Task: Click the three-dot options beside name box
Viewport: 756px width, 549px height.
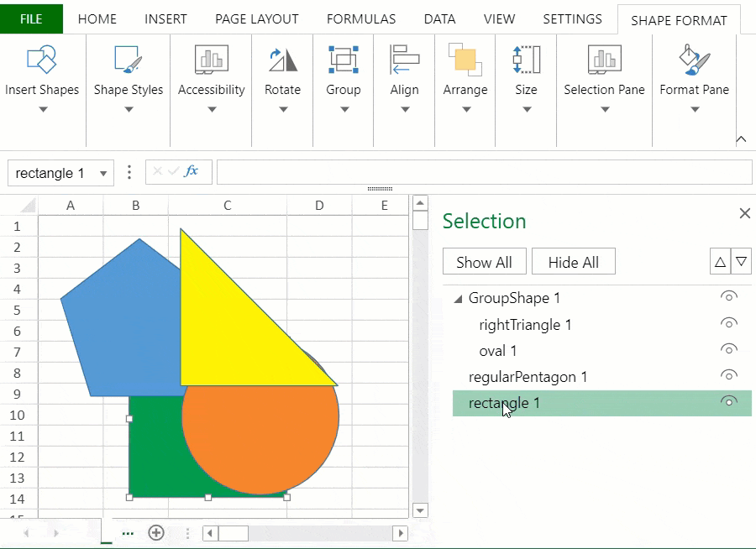Action: pyautogui.click(x=129, y=172)
